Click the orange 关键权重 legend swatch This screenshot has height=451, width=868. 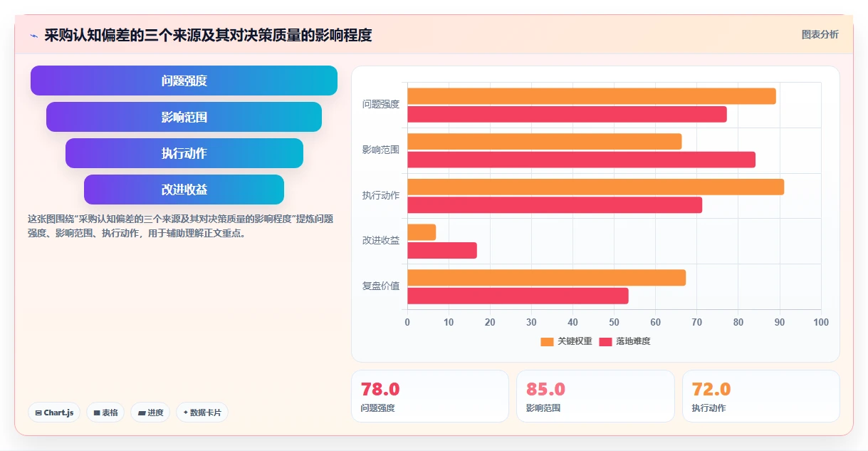click(x=547, y=341)
